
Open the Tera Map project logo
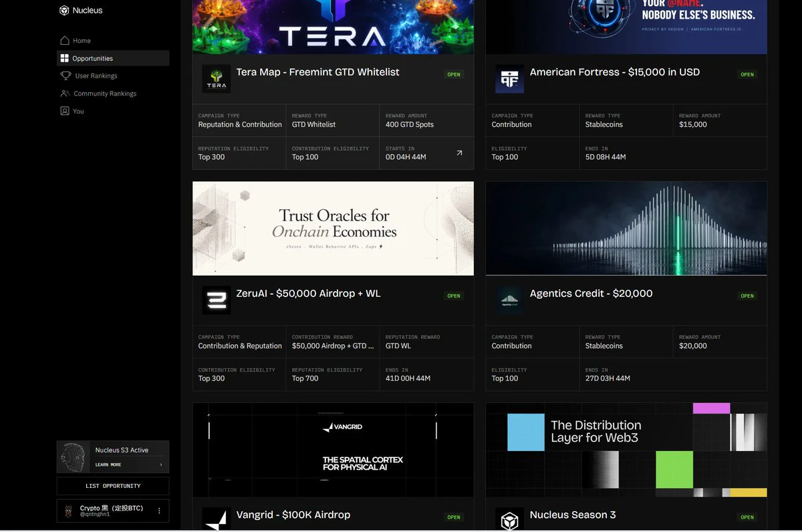pos(217,79)
